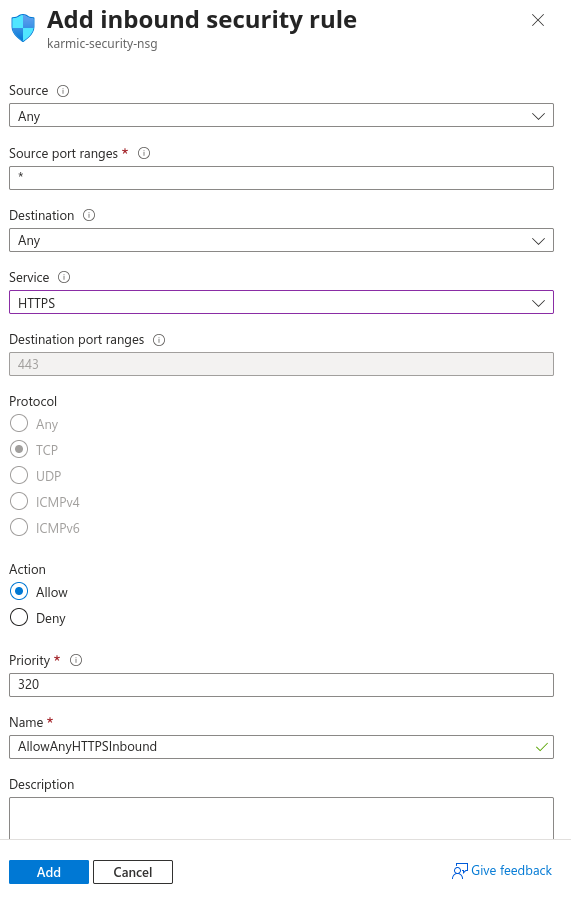Select the Deny action radio button
The height and width of the screenshot is (903, 571).
19,617
